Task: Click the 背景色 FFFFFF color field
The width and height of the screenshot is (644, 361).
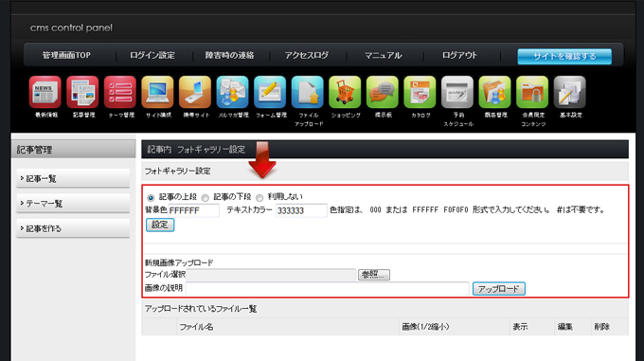Action: coord(193,210)
